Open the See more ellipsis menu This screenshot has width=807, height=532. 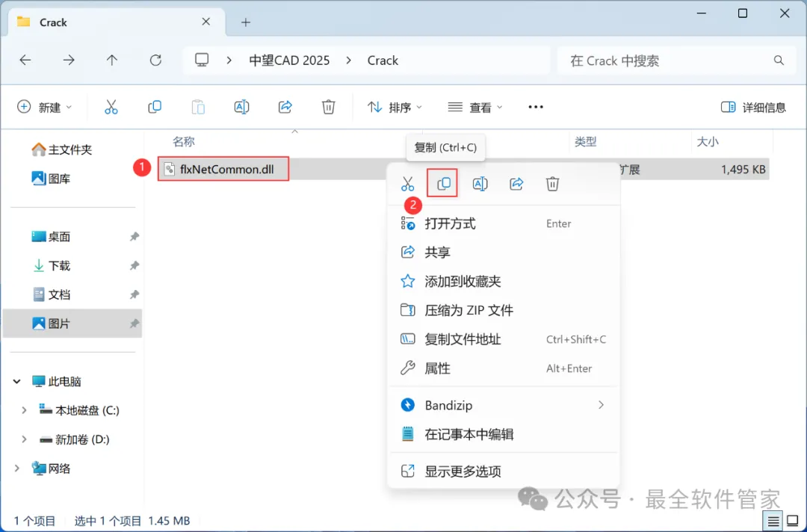pos(536,107)
